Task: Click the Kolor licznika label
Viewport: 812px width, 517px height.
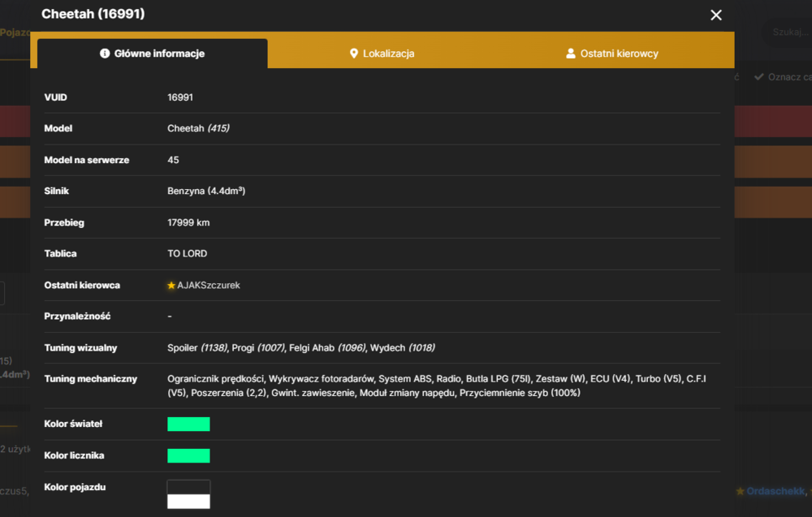Action: [74, 455]
